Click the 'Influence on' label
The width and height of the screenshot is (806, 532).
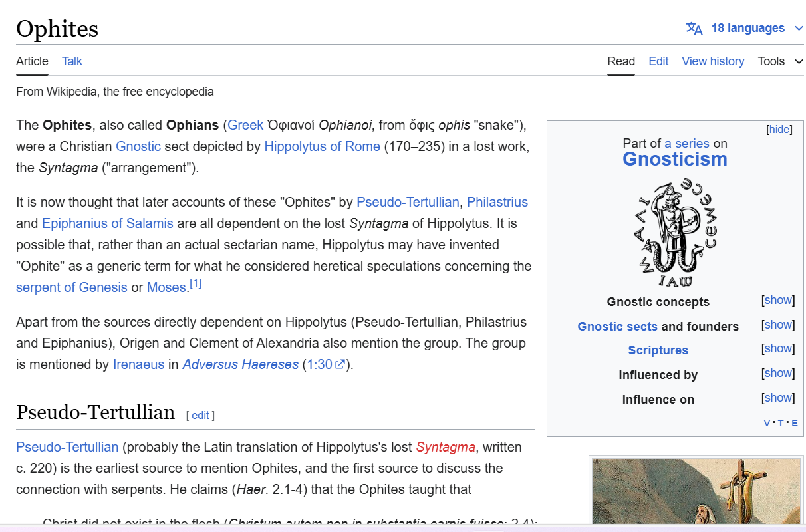(658, 400)
